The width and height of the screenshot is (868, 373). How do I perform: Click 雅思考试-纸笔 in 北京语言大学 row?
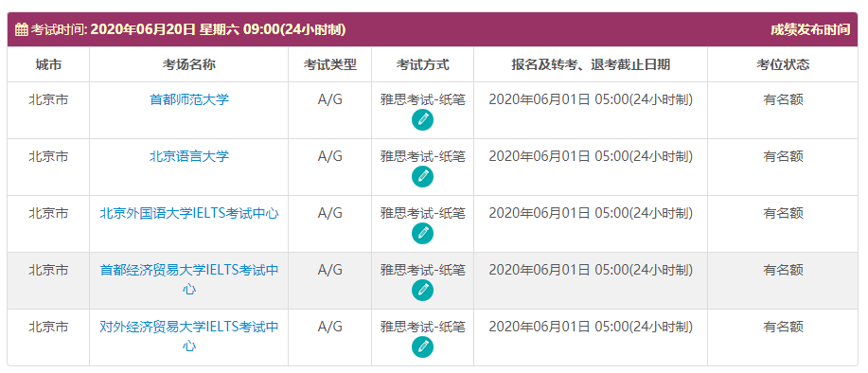pyautogui.click(x=422, y=156)
